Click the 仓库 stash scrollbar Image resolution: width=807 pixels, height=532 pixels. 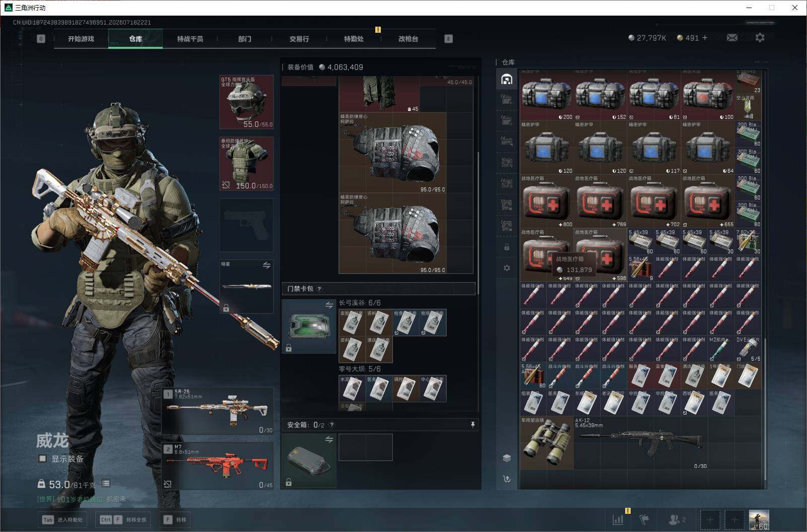[765, 408]
